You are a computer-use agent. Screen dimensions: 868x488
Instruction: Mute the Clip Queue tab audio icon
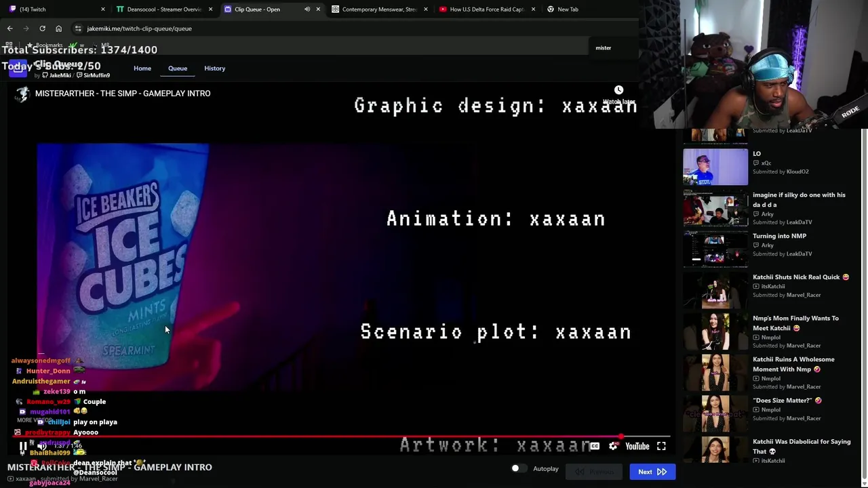[307, 9]
